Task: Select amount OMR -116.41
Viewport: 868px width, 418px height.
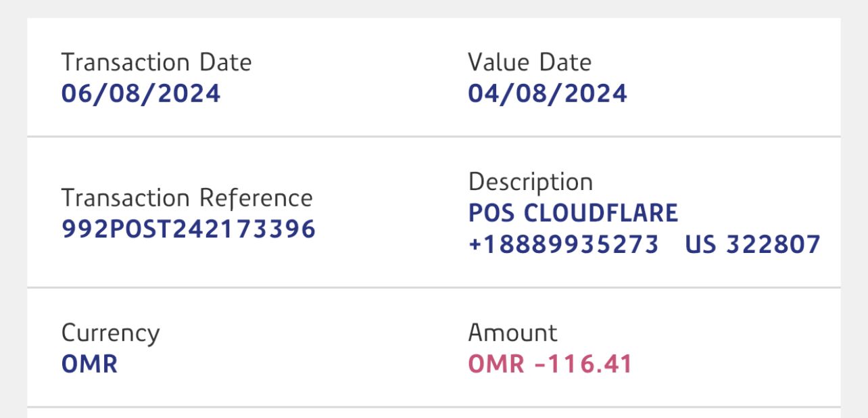Action: [x=550, y=364]
